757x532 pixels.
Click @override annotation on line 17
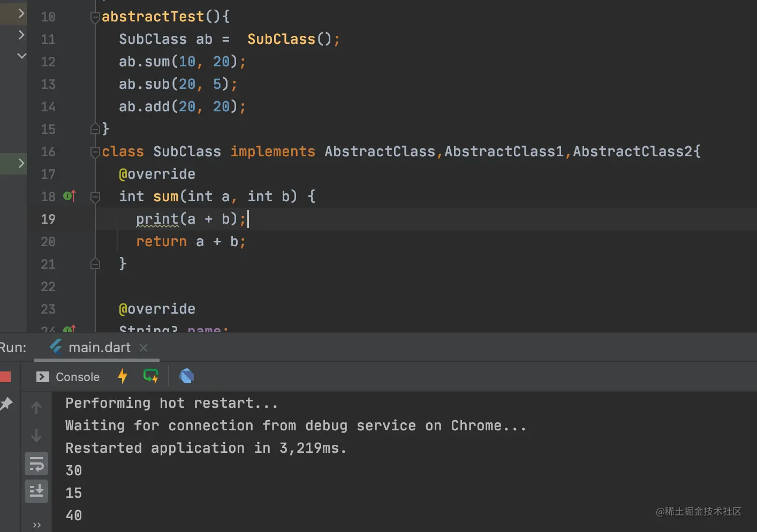point(157,174)
